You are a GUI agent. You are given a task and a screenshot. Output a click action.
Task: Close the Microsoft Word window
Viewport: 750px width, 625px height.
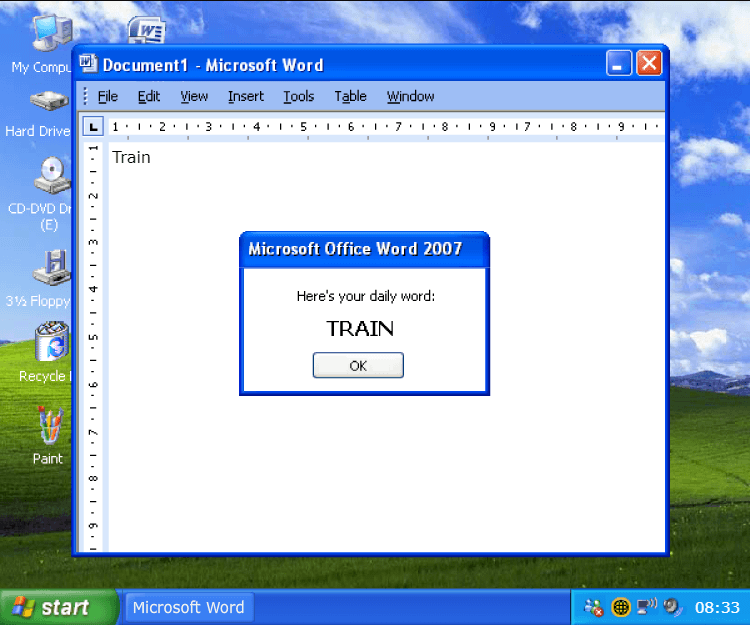(649, 63)
